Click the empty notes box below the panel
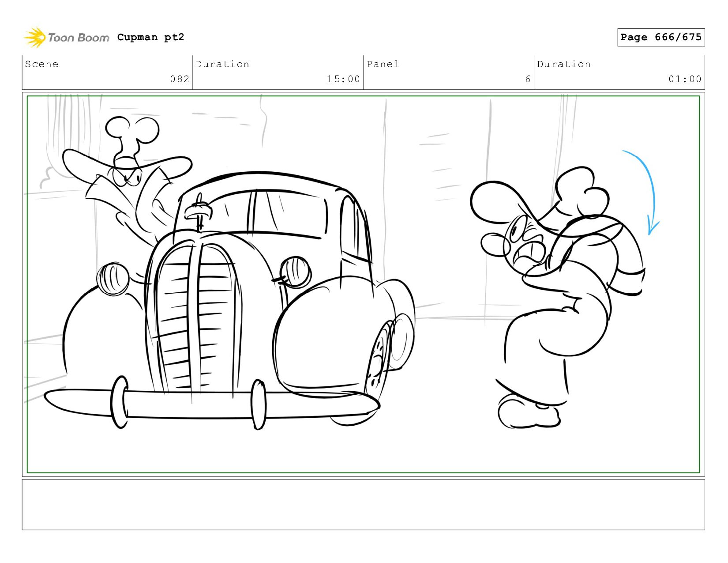Screen dimensions: 728x563 (363, 504)
